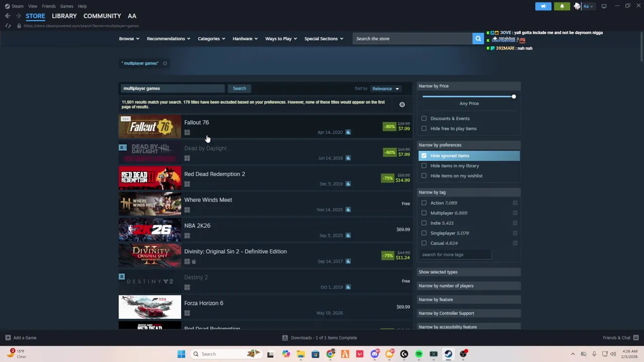Open the Red Dead Redemption 2 title link
Screen dimensions: 644x362
pos(214,174)
